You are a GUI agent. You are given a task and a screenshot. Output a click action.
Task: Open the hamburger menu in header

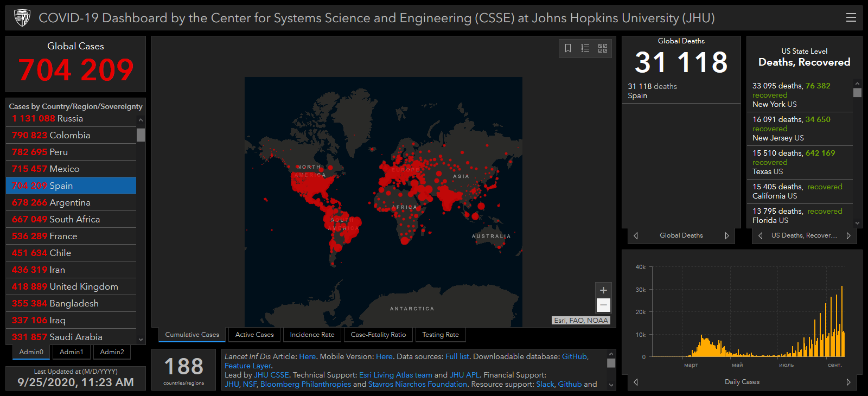pos(851,17)
